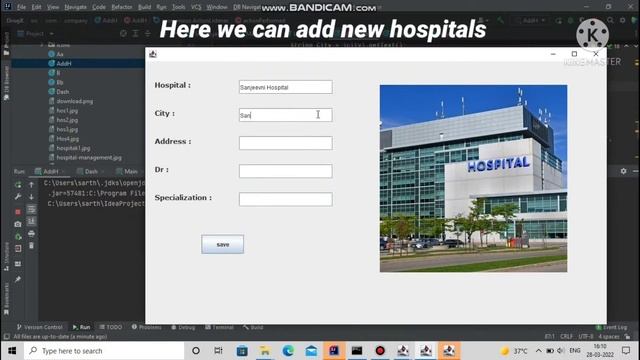Select the Aa class in project tree
The height and width of the screenshot is (360, 640).
click(60, 54)
